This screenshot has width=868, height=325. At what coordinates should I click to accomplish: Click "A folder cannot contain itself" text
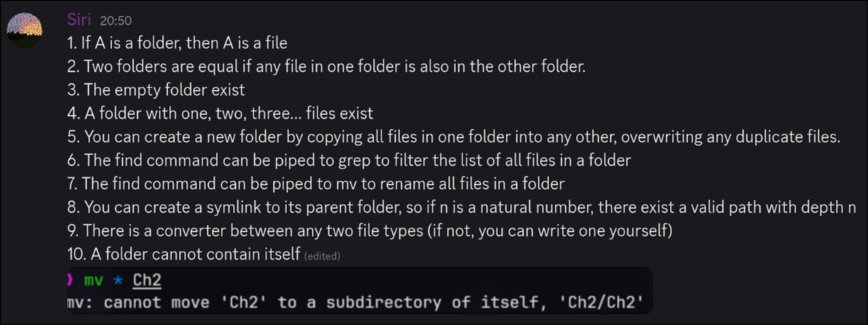coord(183,255)
